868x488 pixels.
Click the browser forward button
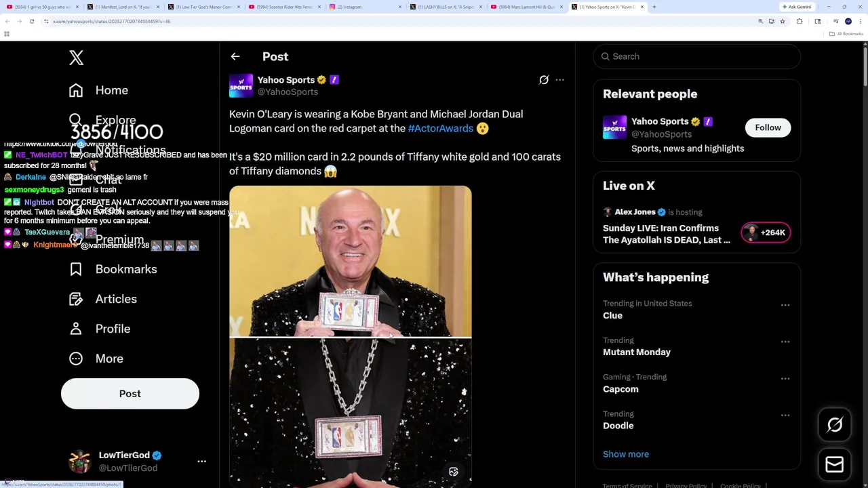coord(19,21)
